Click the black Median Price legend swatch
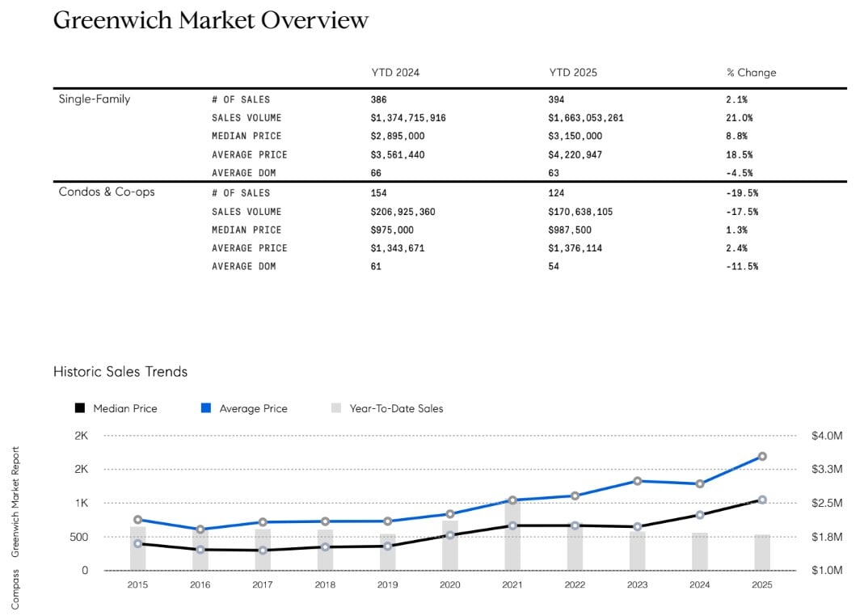864x616 pixels. tap(79, 408)
